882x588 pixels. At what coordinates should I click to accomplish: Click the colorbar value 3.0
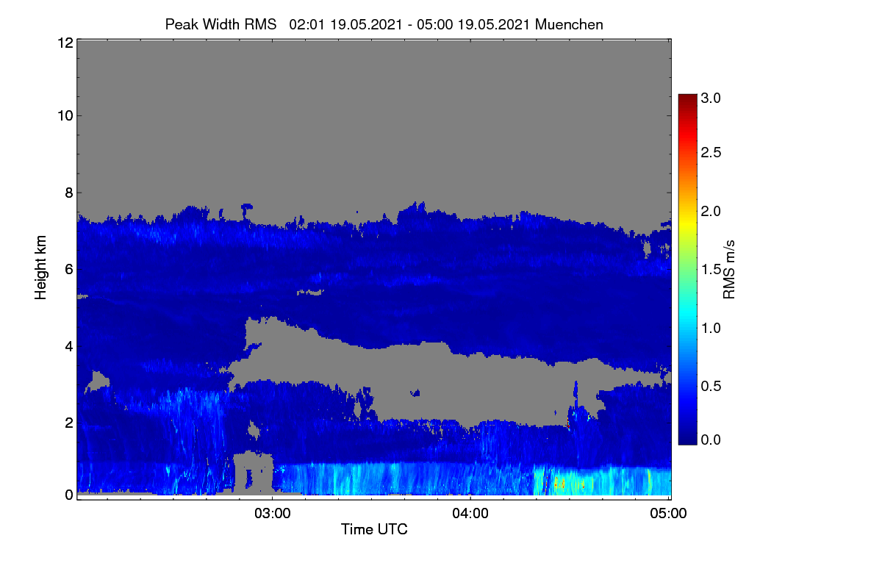711,97
